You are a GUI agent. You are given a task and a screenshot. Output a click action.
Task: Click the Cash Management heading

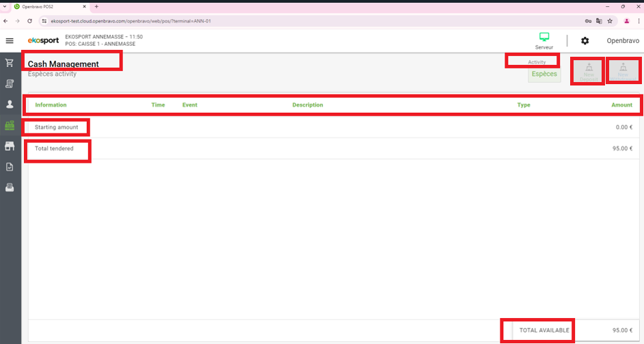coord(64,64)
